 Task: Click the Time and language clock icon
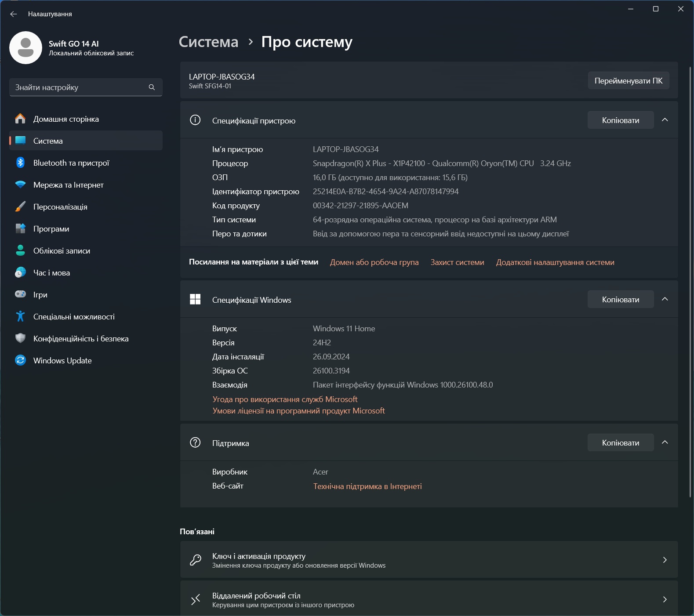click(x=20, y=272)
